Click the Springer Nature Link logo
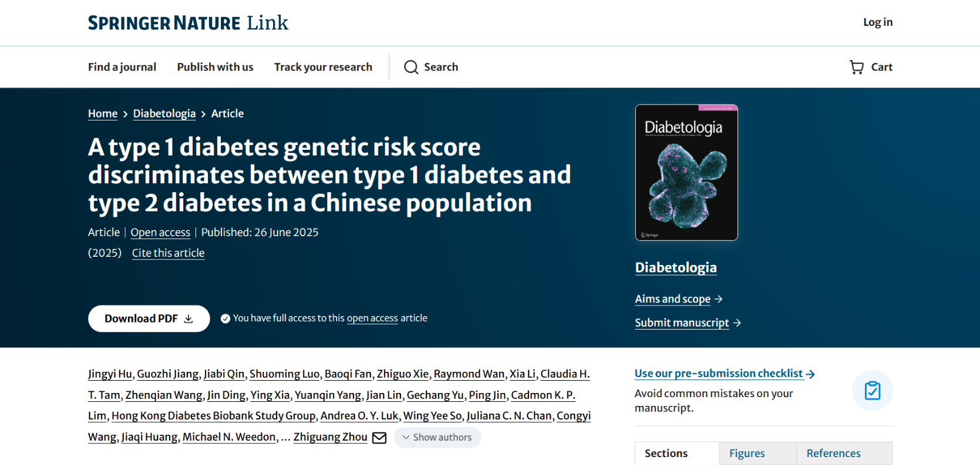 188,23
